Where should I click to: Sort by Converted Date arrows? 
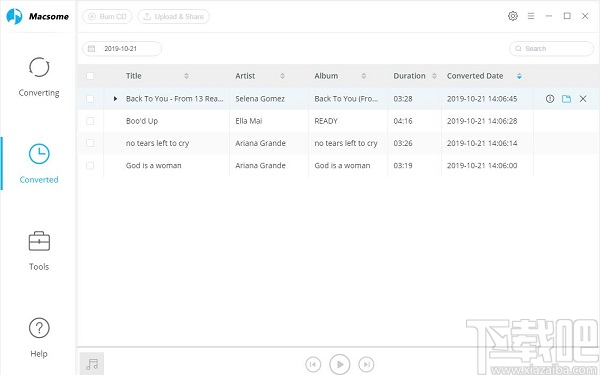[519, 76]
